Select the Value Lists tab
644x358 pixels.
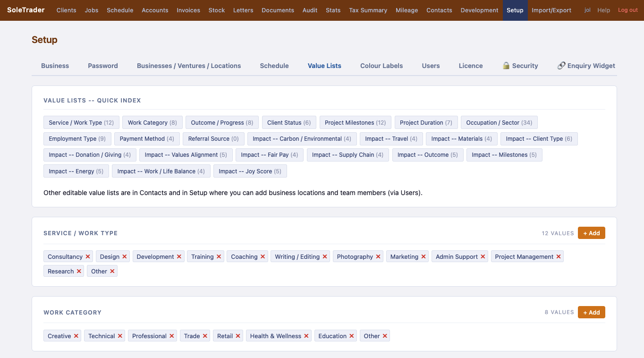pyautogui.click(x=324, y=66)
